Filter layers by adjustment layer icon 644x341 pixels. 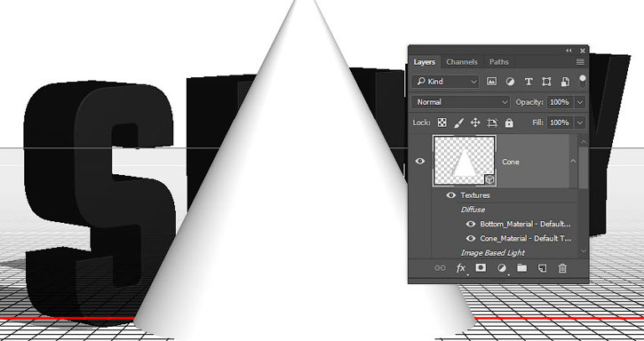510,82
